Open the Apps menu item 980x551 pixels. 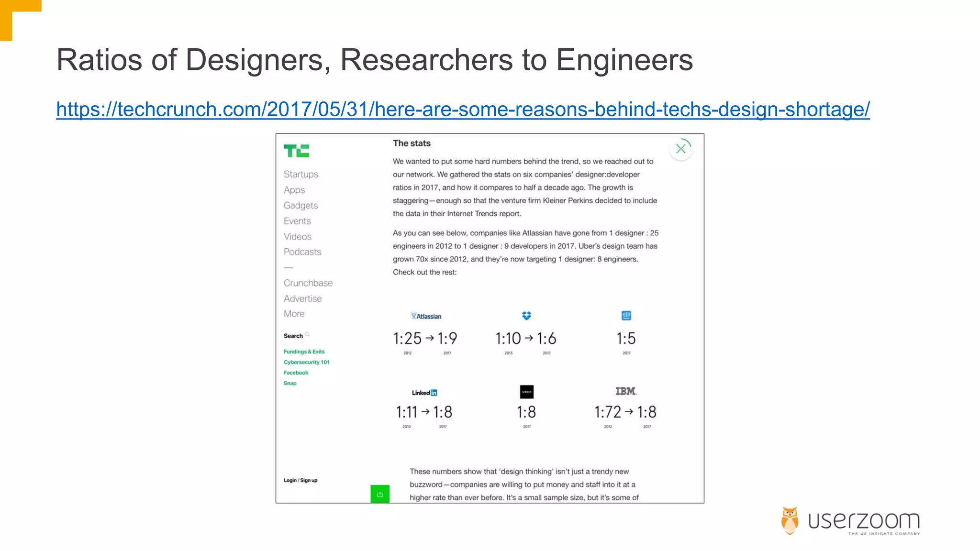294,190
